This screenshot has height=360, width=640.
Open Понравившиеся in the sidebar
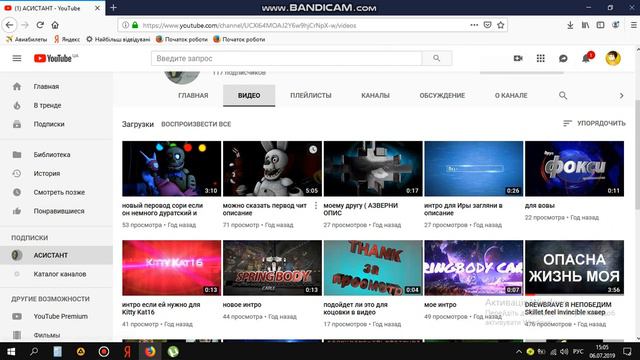point(56,211)
